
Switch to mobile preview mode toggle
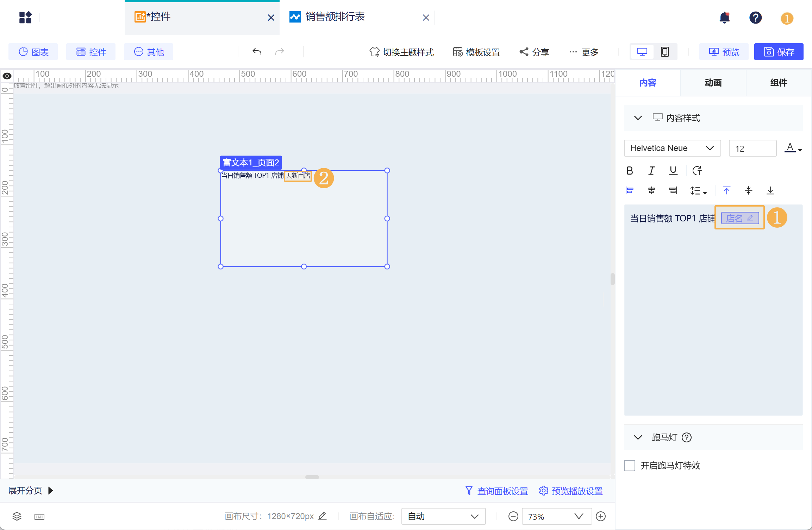tap(664, 51)
